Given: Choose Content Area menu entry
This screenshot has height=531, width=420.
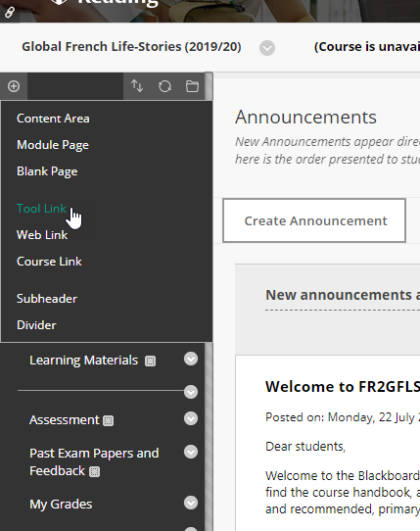Looking at the screenshot, I should [x=53, y=119].
